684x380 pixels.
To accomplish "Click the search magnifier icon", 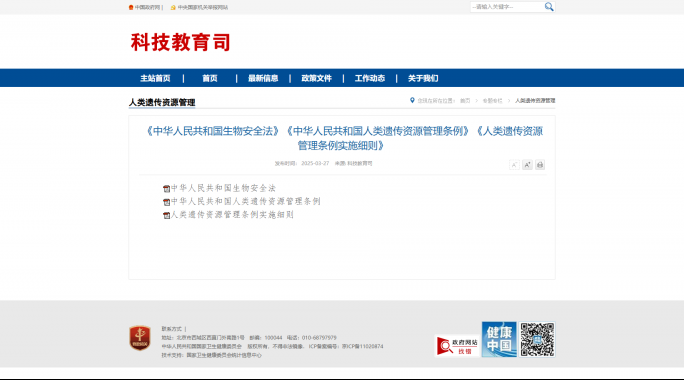I will [x=549, y=7].
